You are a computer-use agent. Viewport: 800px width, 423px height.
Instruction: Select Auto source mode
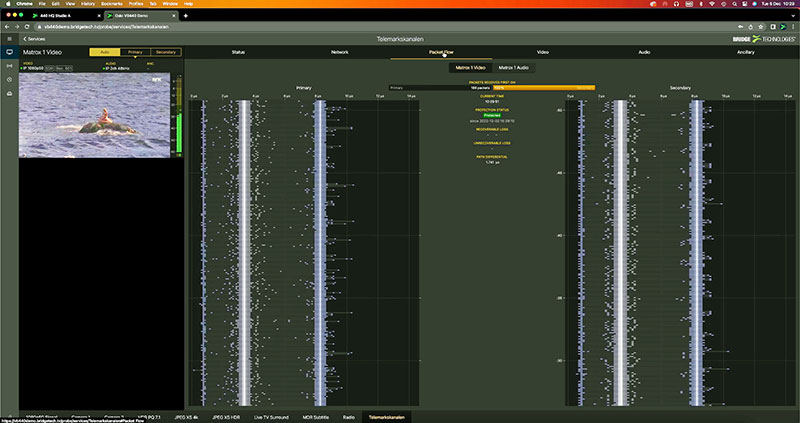click(105, 52)
